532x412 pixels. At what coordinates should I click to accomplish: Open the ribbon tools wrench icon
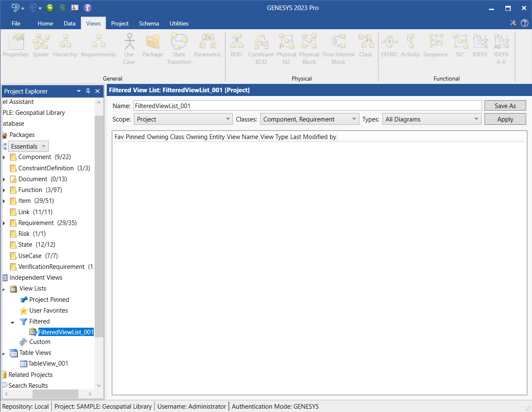coord(513,23)
